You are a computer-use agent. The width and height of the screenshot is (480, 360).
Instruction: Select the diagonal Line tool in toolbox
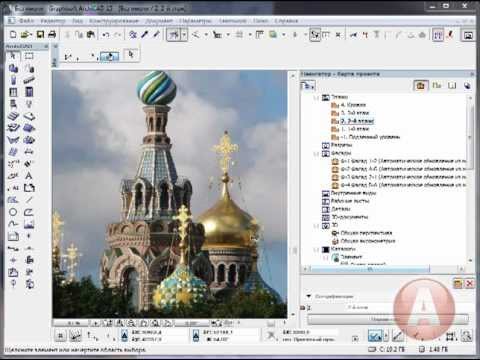click(29, 200)
